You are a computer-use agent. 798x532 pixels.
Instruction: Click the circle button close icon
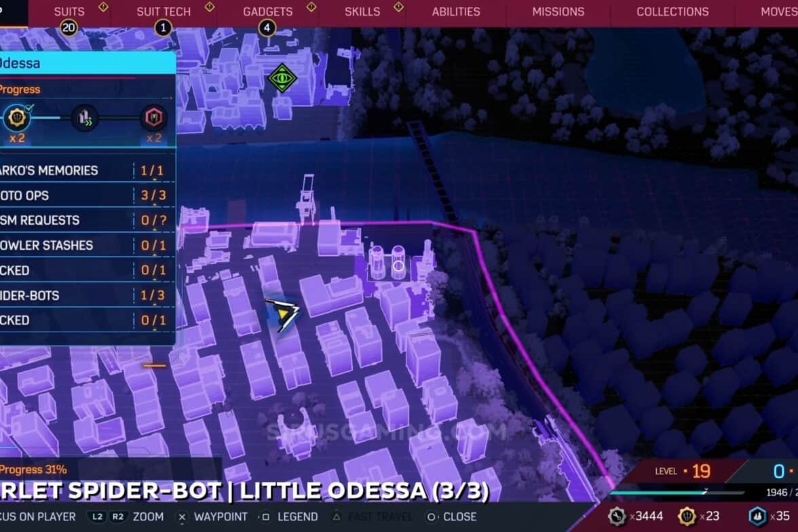pyautogui.click(x=431, y=517)
